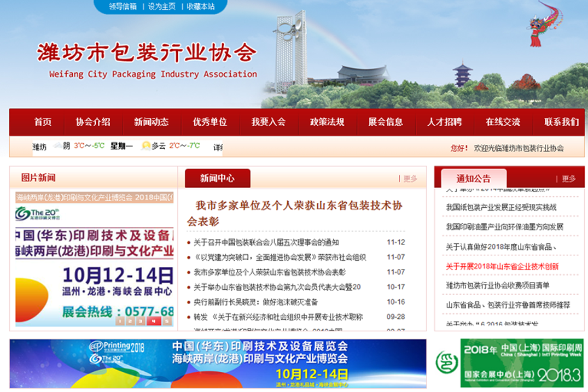Open notice 我国纸包装产业发展正经受现实挑战

[x=501, y=207]
